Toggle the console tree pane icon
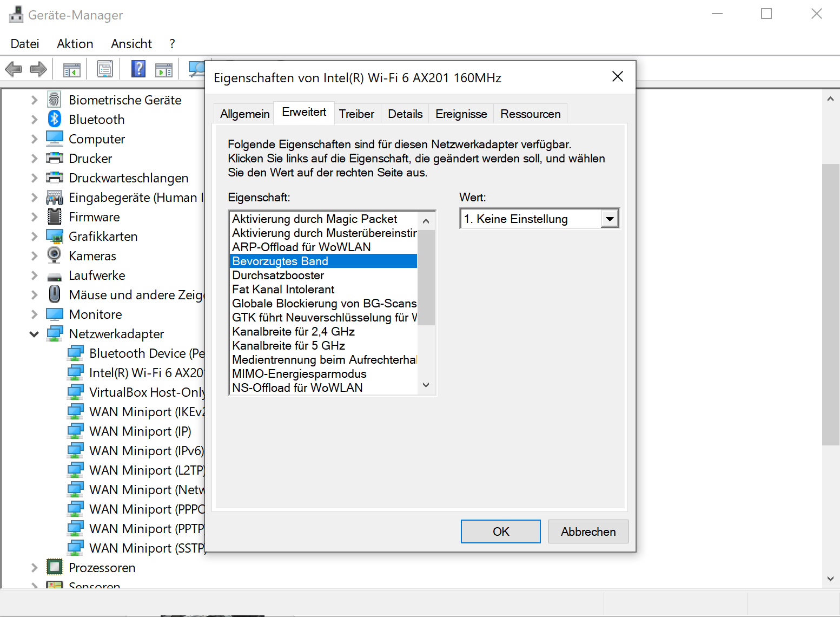Image resolution: width=840 pixels, height=617 pixels. coord(71,69)
